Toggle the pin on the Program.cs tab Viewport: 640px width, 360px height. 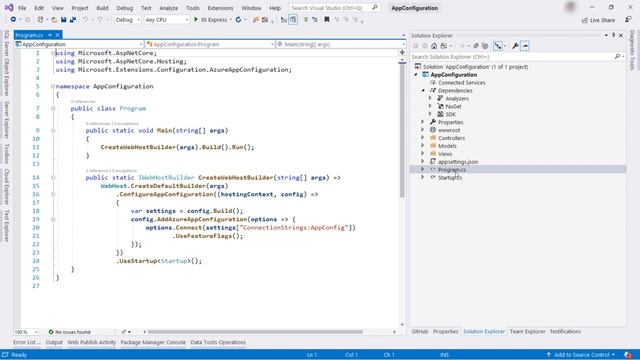click(x=50, y=35)
